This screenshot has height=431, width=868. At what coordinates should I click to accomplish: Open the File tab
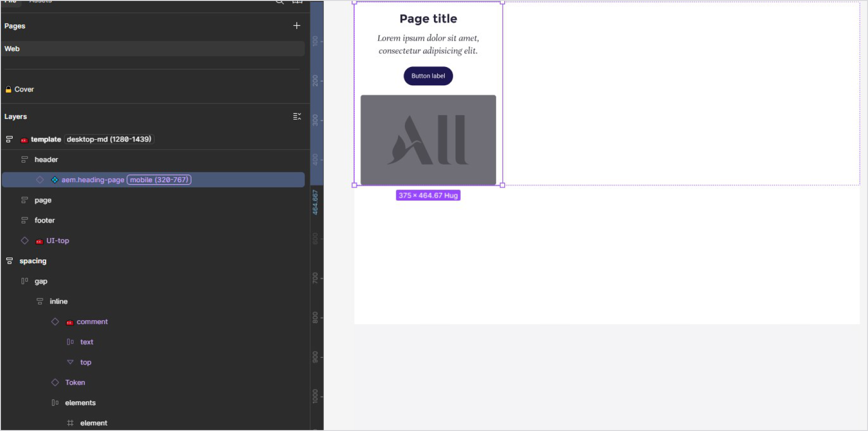10,2
